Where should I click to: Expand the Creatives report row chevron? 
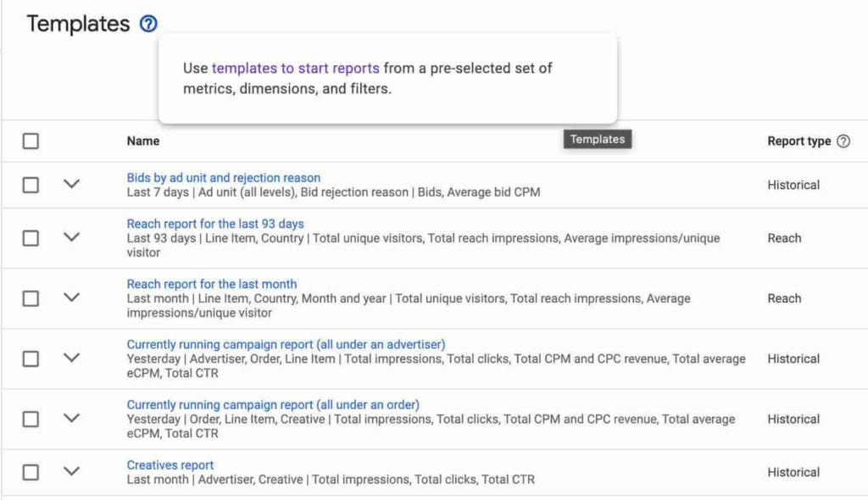tap(72, 471)
